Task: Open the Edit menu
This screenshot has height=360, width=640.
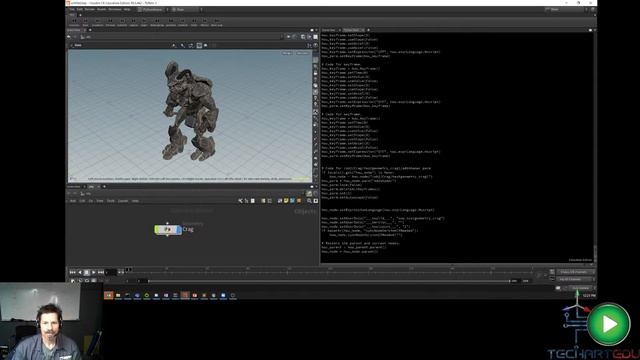Action: (80, 9)
